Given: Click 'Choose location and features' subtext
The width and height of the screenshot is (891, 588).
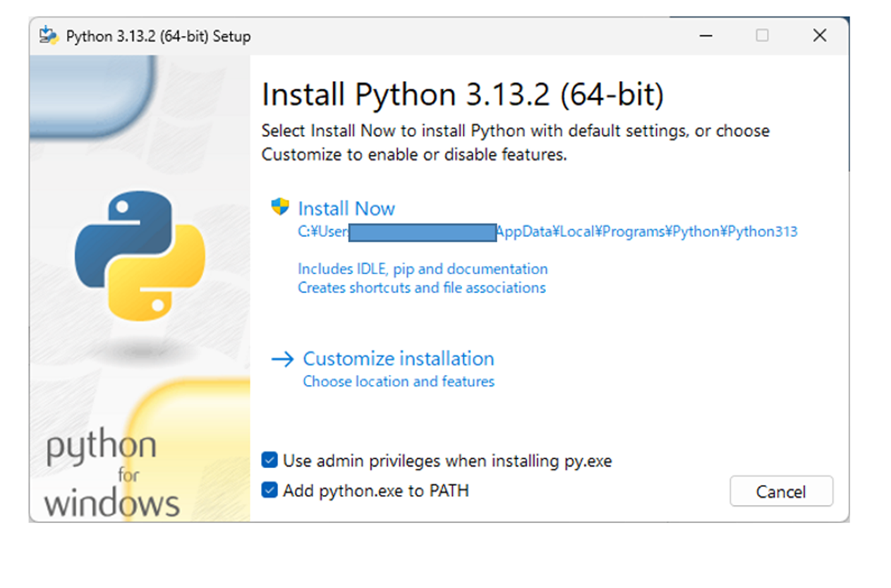Looking at the screenshot, I should point(398,381).
